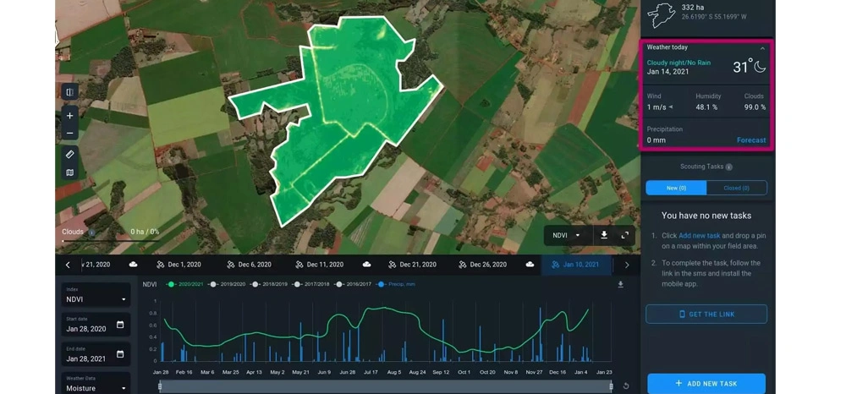Switch to the New (0) tasks tab
Viewport: 868px width, 394px height.
coord(676,189)
